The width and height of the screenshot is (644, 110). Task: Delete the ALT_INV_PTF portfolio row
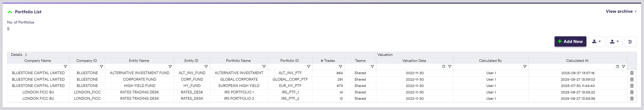[631, 73]
